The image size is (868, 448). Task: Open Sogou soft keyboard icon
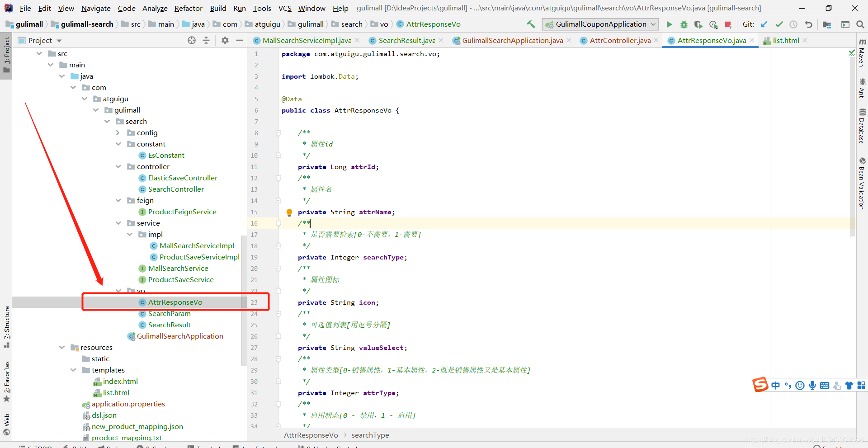pyautogui.click(x=825, y=385)
